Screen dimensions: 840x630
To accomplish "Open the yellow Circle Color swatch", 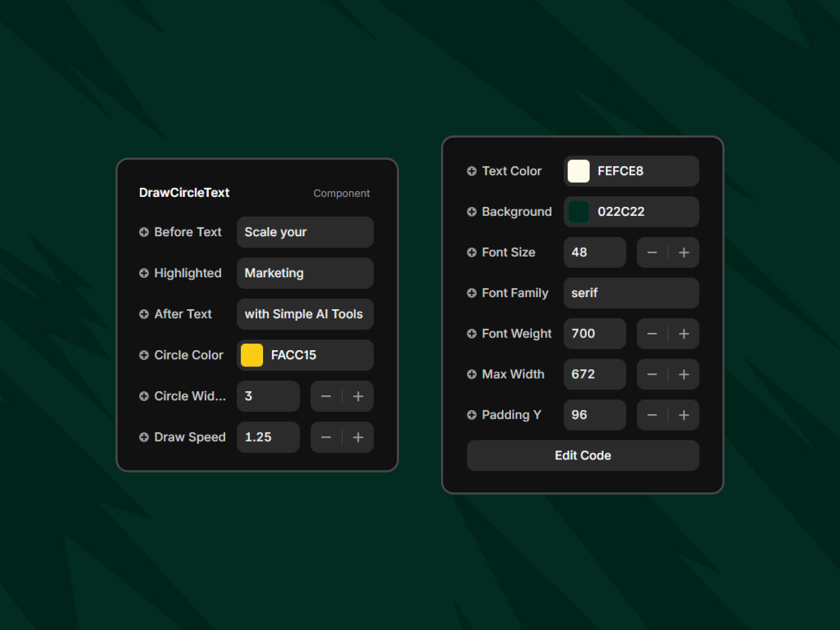I will coord(252,355).
